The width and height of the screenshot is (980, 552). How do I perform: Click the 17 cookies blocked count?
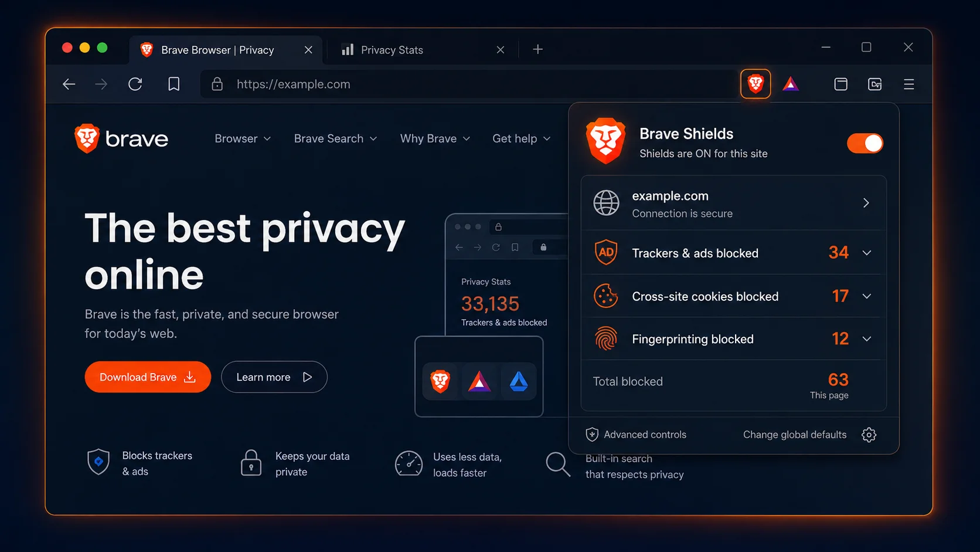pos(840,296)
